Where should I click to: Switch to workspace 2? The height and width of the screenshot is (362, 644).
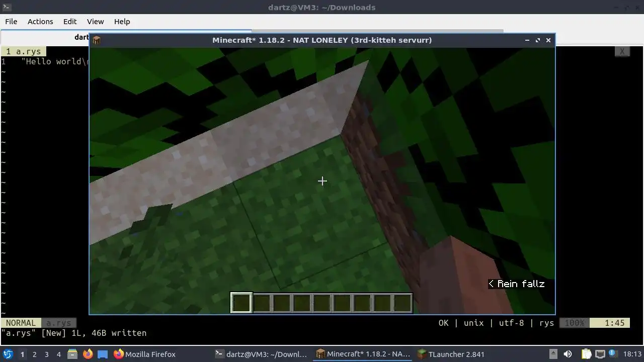tap(34, 354)
